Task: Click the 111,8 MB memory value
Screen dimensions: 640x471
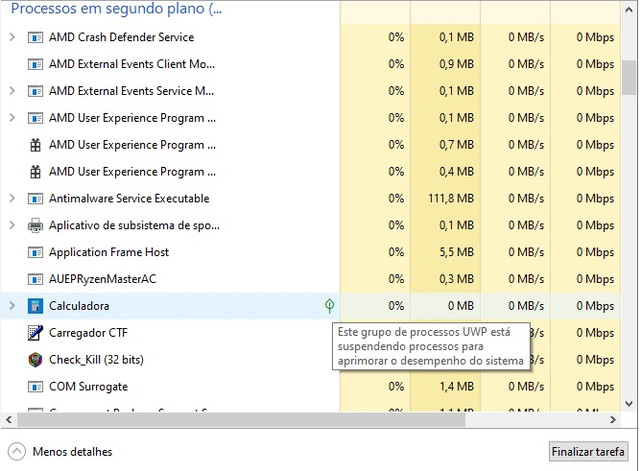Action: tap(451, 198)
